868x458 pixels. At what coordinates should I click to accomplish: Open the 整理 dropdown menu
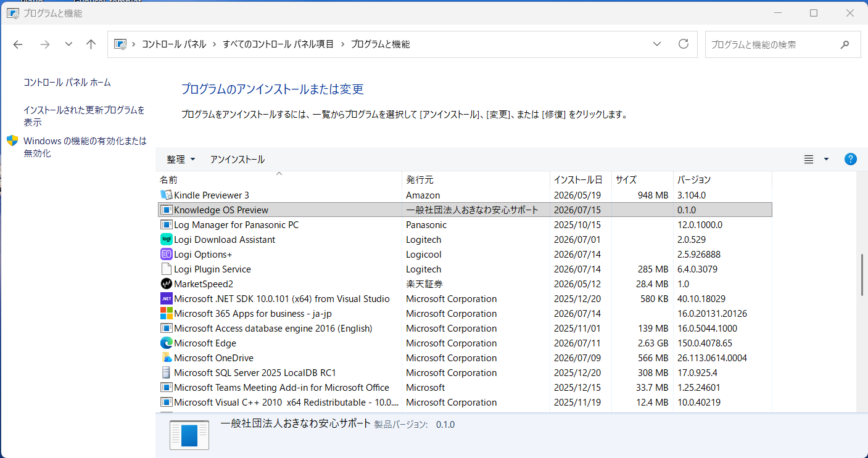point(181,159)
